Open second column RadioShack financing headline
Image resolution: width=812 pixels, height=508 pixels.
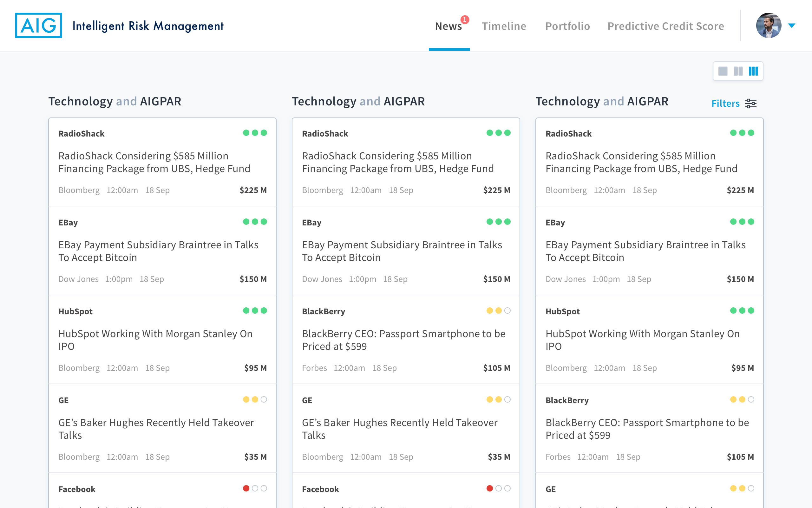(x=398, y=162)
